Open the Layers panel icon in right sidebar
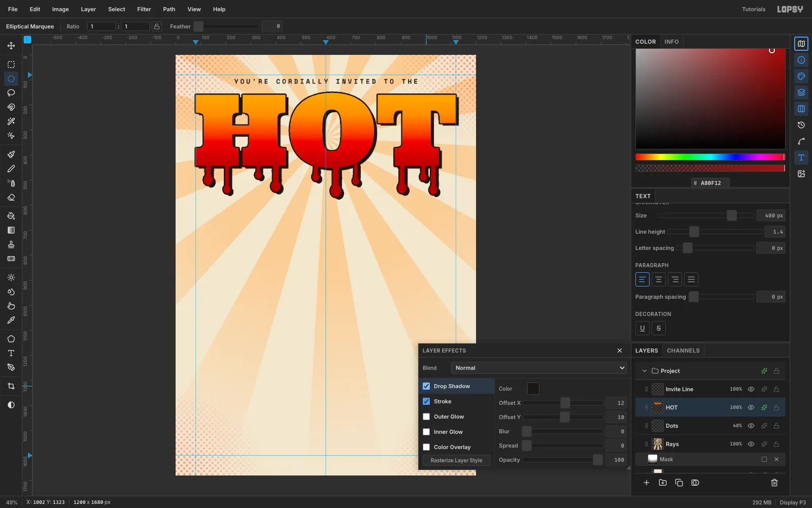812x508 pixels. (801, 92)
